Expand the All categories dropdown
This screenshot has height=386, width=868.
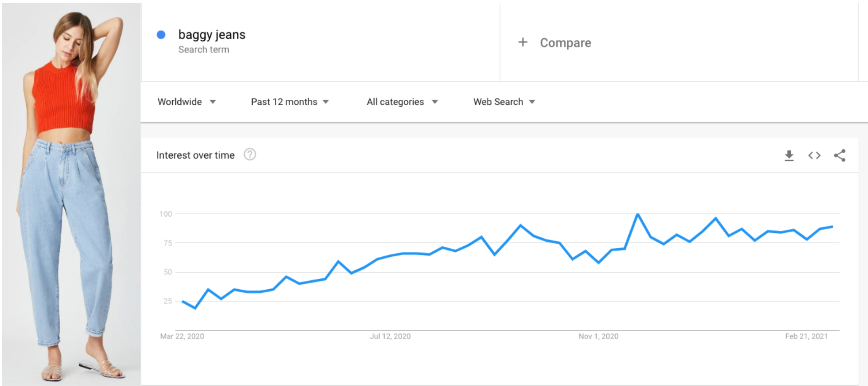tap(402, 102)
